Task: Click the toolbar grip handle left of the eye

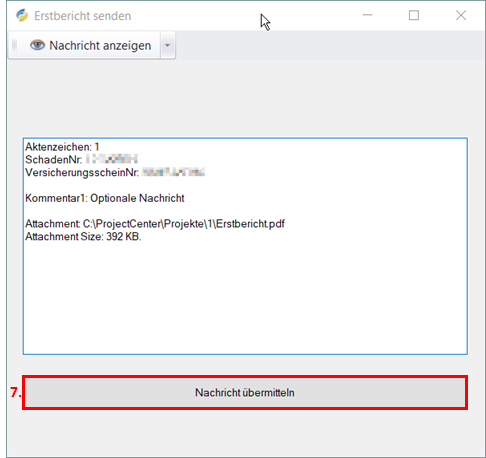Action: pos(14,45)
